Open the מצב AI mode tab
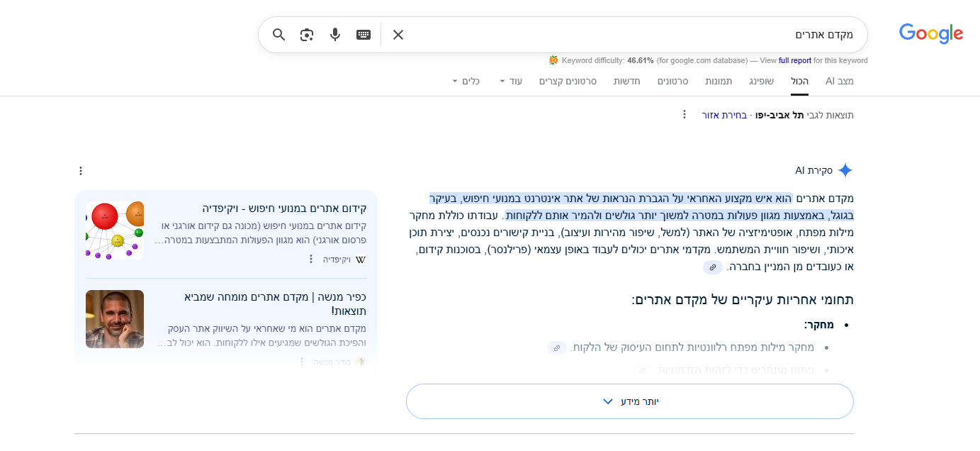 839,82
